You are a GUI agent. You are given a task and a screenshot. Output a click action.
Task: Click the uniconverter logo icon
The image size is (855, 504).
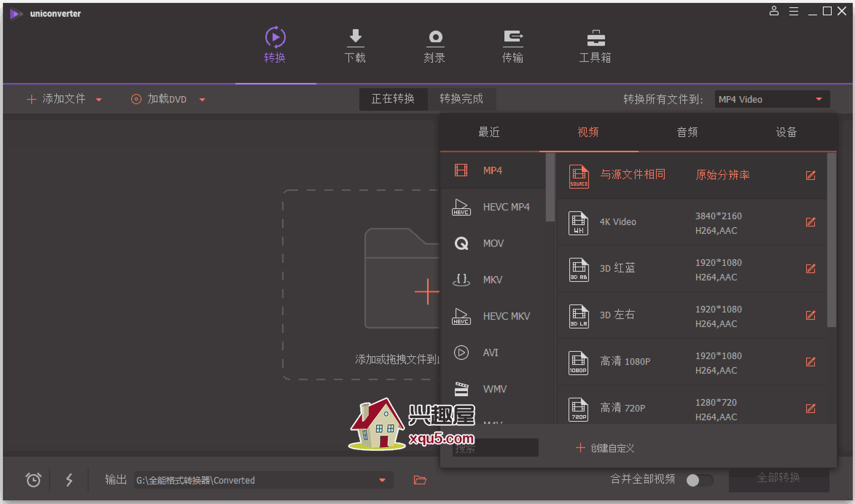[x=16, y=14]
